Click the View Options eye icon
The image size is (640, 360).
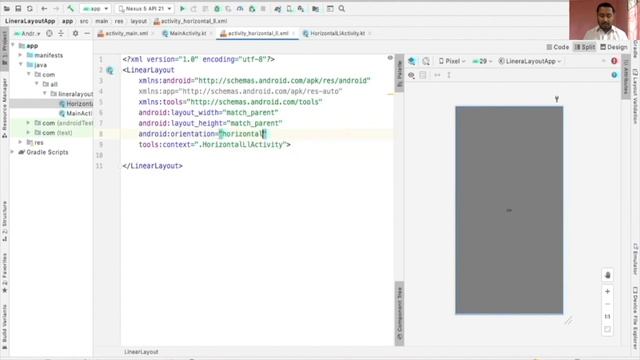click(411, 75)
